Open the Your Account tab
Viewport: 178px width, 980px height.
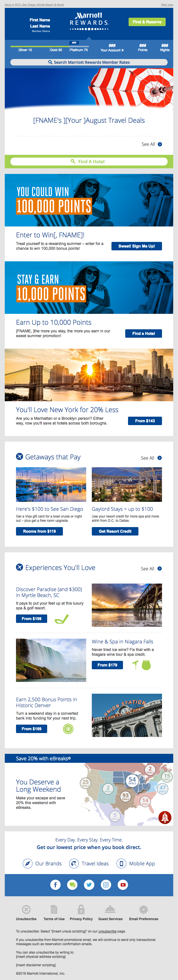tap(112, 47)
